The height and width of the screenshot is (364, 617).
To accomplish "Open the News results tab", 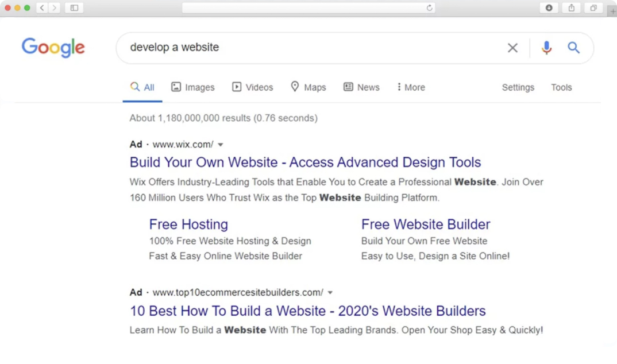I will point(361,87).
